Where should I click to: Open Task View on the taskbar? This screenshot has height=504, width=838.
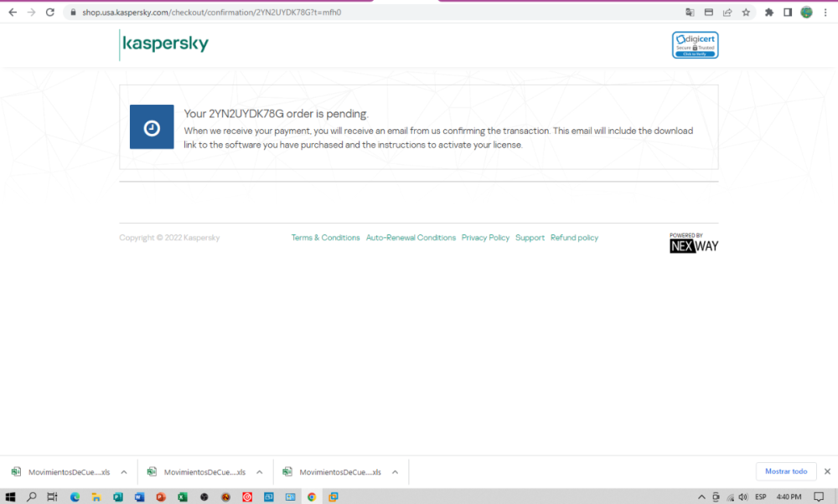[x=52, y=496]
